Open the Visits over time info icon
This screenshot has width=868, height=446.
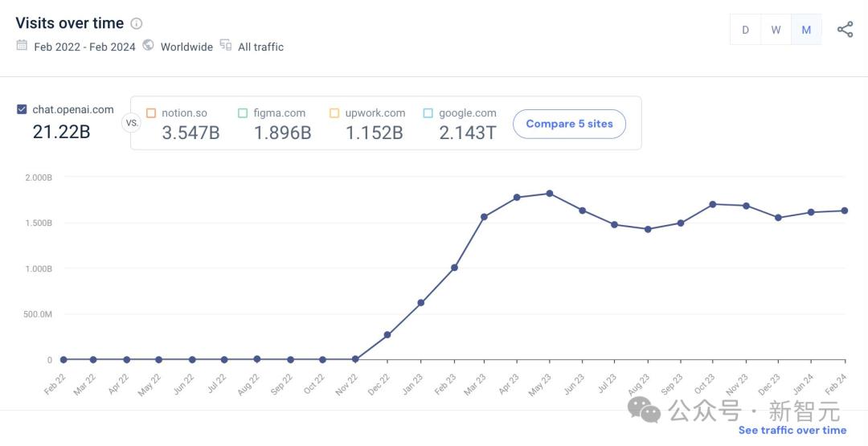pos(137,23)
